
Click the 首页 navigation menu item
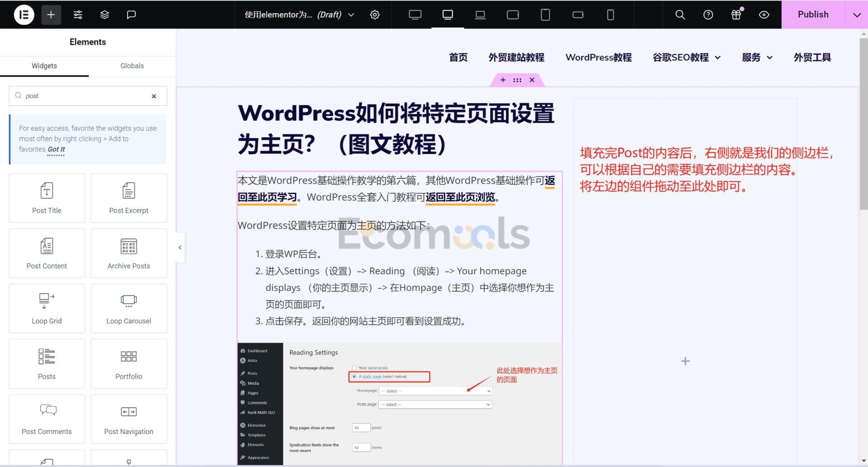click(458, 57)
